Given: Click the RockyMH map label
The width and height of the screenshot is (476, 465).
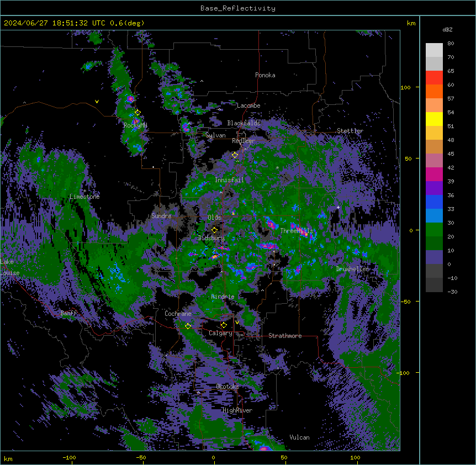Looking at the screenshot, I should coord(135,125).
